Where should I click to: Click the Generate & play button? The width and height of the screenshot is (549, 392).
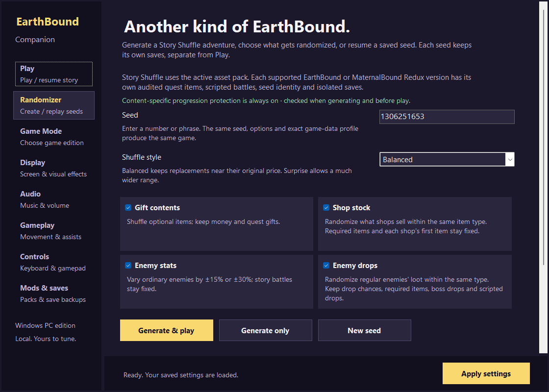point(166,330)
